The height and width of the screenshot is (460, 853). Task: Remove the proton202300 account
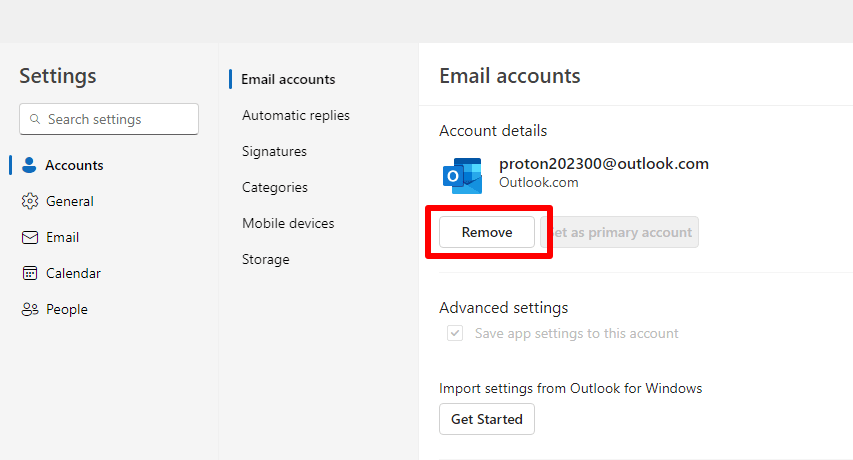point(487,232)
